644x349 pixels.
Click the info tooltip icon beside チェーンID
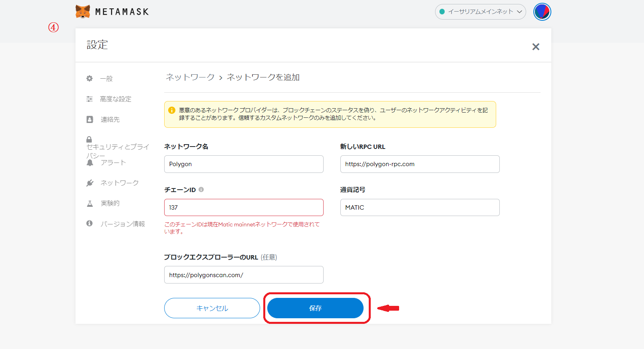(201, 190)
